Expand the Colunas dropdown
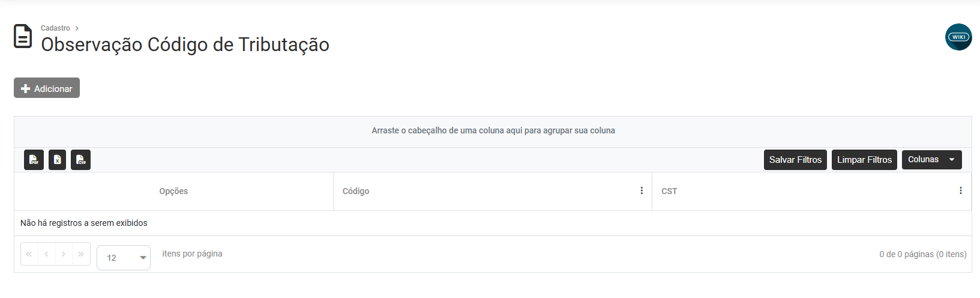The image size is (980, 298). coord(931,160)
